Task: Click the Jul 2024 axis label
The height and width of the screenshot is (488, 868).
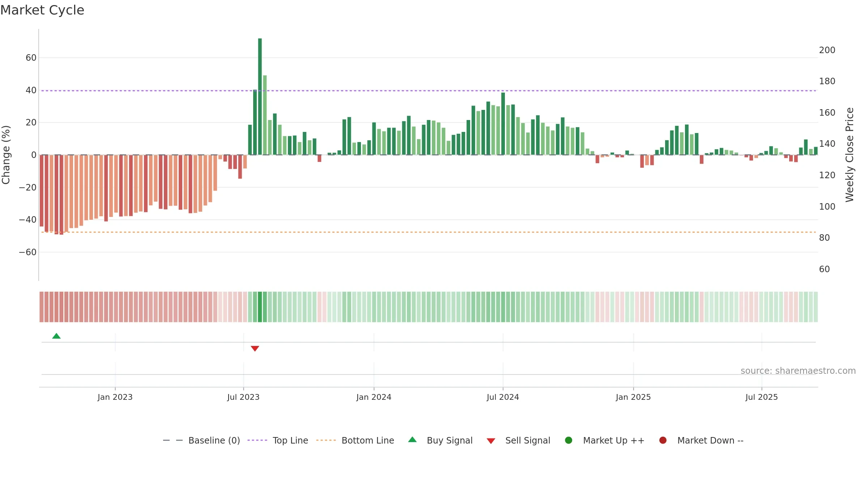Action: pos(503,397)
